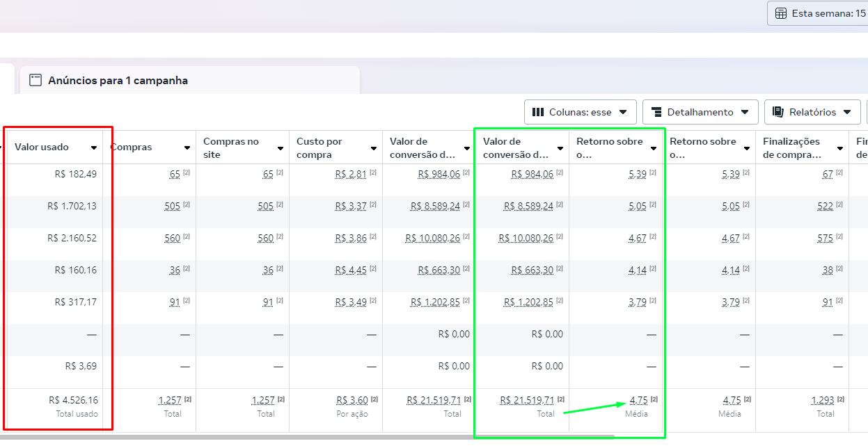
Task: Click the R$ 317,17 amount spent cell
Action: 76,302
